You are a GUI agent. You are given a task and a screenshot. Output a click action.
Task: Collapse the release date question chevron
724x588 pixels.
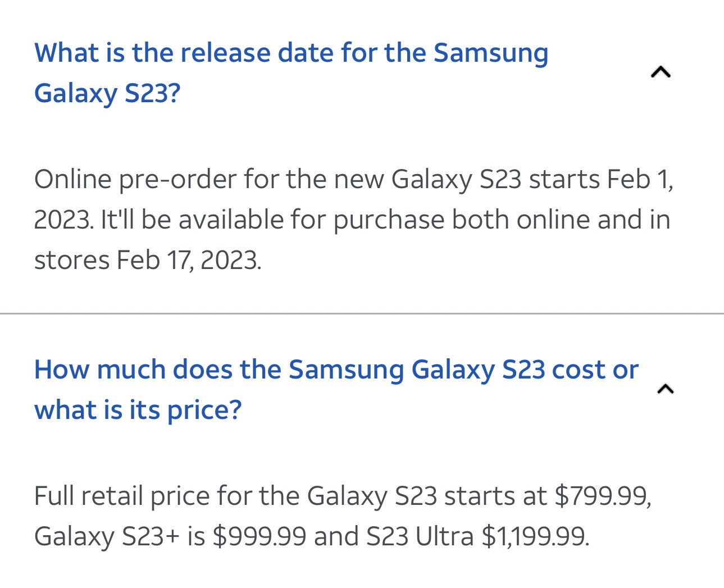tap(661, 72)
